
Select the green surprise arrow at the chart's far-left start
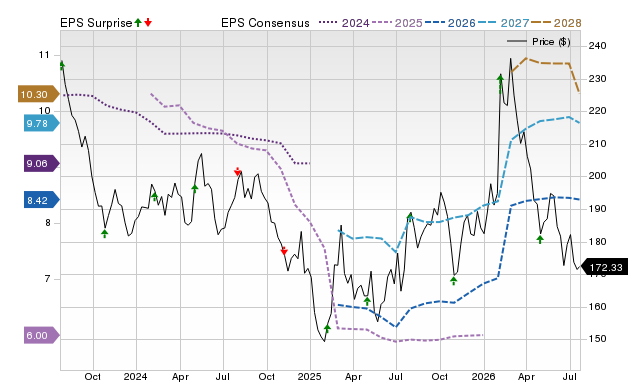coord(62,65)
